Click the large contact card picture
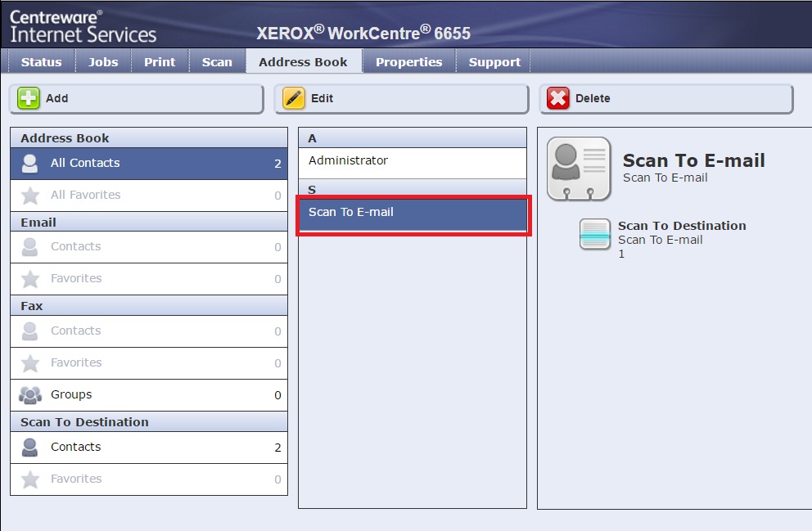This screenshot has width=812, height=531. pyautogui.click(x=579, y=169)
